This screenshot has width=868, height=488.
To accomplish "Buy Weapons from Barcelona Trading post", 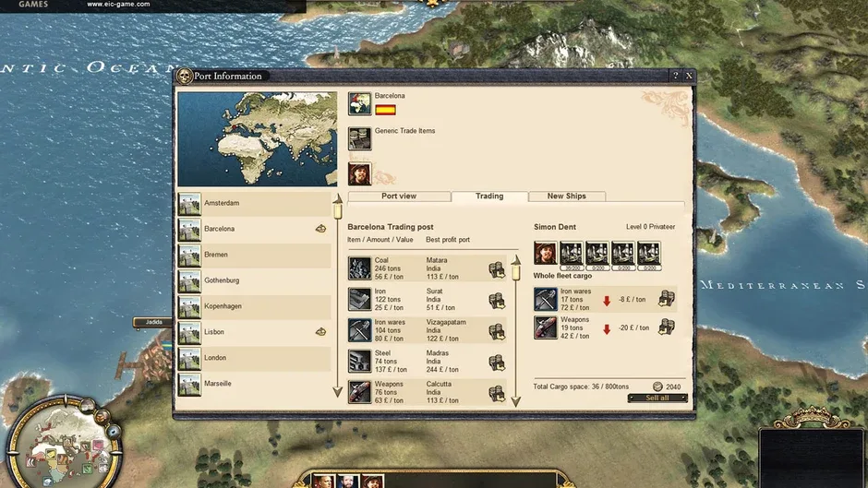I will 497,393.
